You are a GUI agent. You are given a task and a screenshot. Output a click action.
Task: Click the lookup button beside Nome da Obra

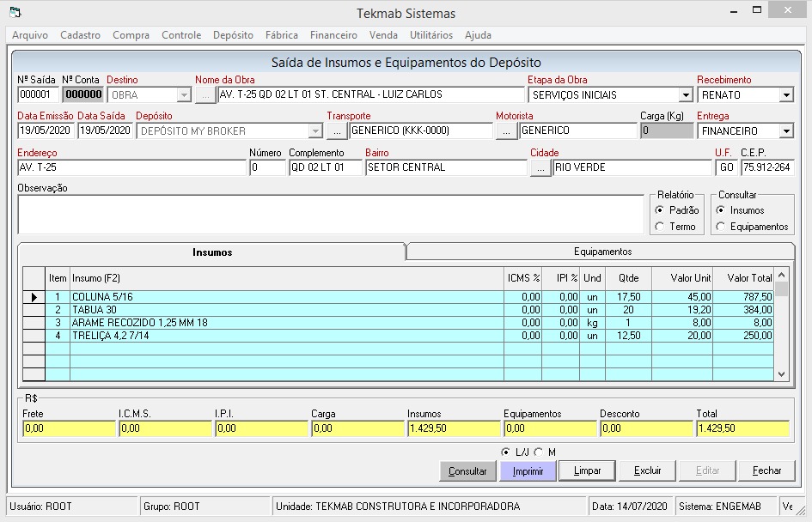205,95
